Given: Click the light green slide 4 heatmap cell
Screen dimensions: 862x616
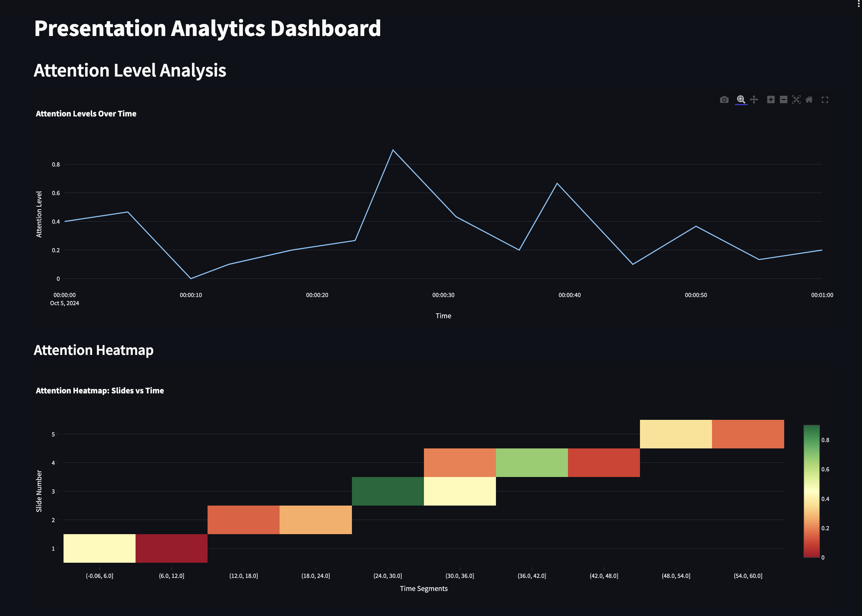Looking at the screenshot, I should (x=532, y=463).
